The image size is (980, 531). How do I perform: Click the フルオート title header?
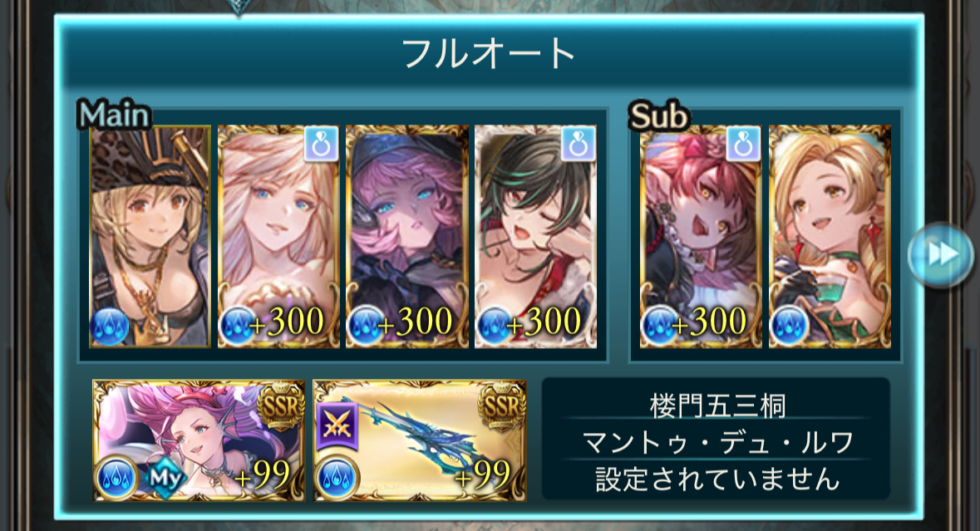click(489, 52)
